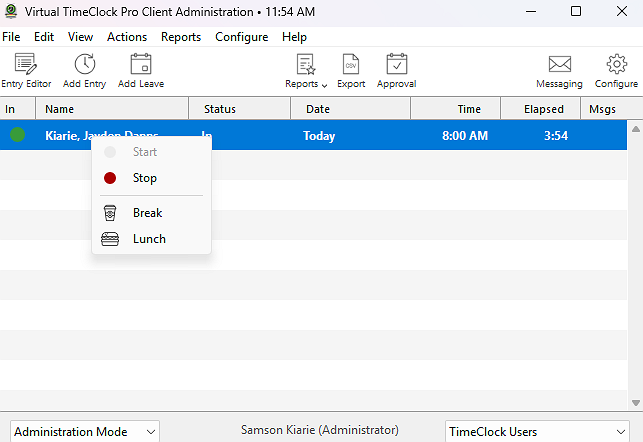643x442 pixels.
Task: Open the Reports toolbar dropdown
Action: pos(306,71)
